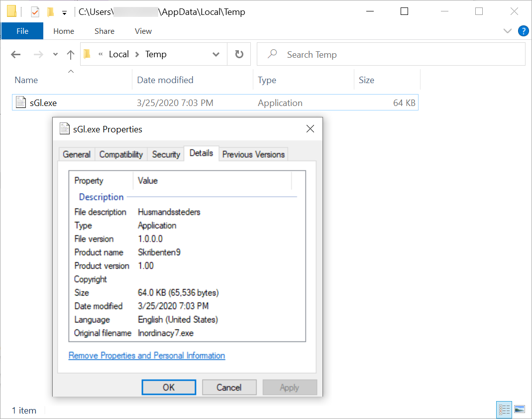Switch to large thumbnails view
532x419 pixels.
[x=519, y=410]
